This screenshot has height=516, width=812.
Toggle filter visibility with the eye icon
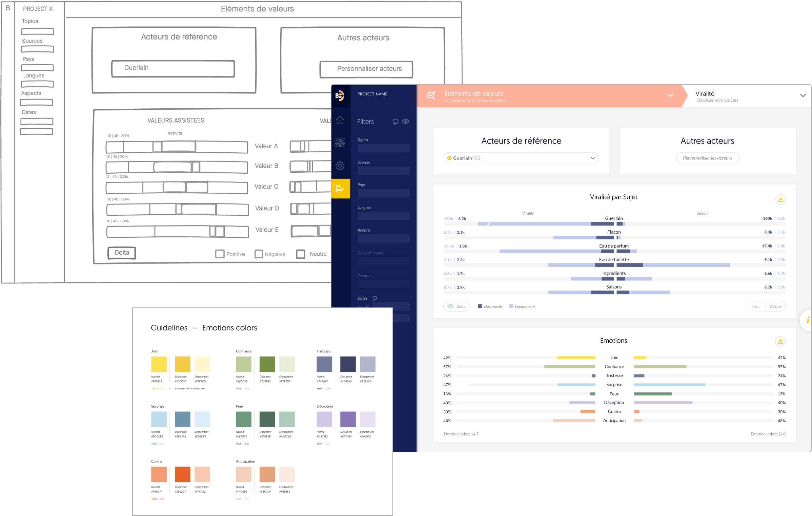click(405, 121)
